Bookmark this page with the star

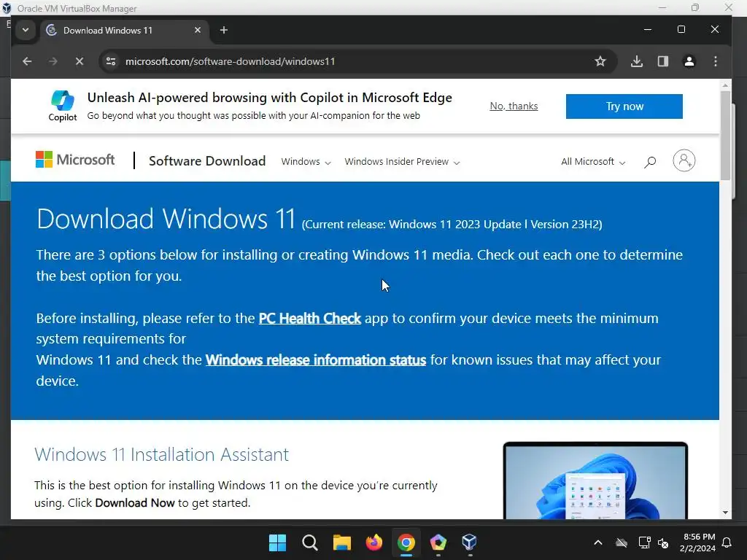tap(600, 61)
